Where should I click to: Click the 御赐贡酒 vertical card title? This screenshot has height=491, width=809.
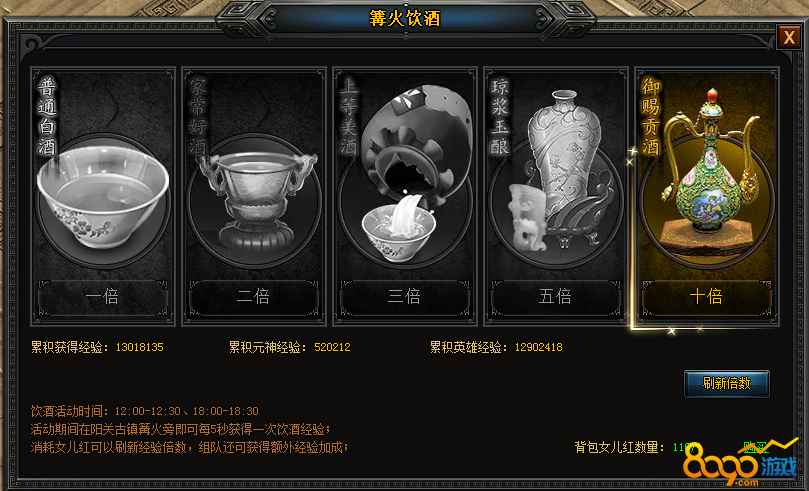[651, 116]
